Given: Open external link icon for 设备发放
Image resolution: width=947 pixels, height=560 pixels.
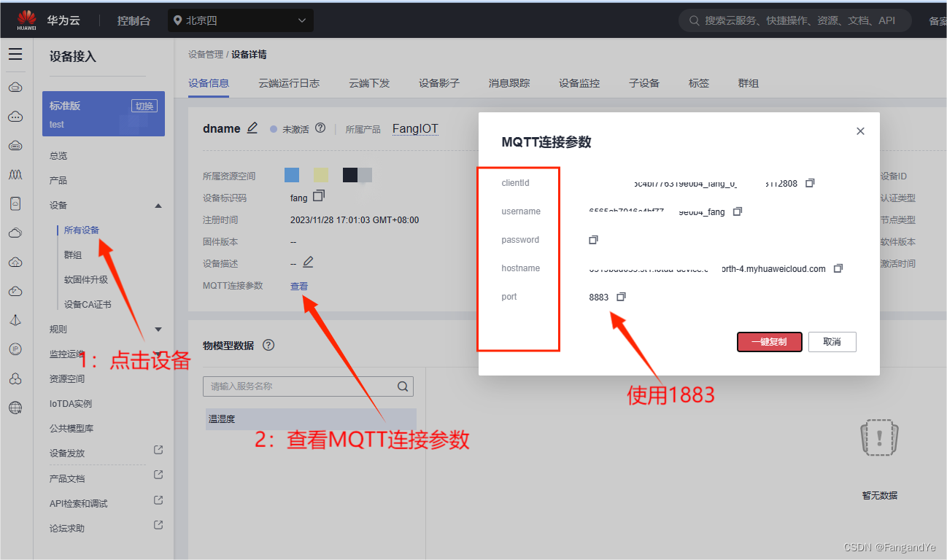Looking at the screenshot, I should [x=158, y=450].
